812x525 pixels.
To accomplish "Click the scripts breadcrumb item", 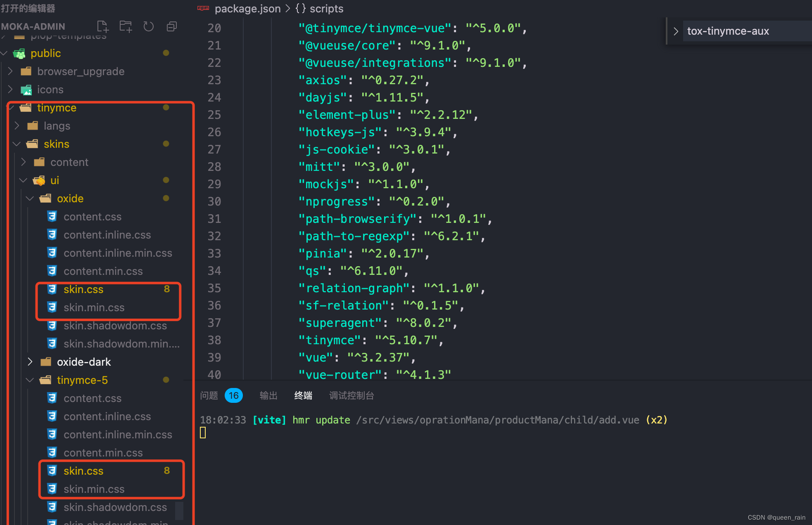I will (x=326, y=8).
